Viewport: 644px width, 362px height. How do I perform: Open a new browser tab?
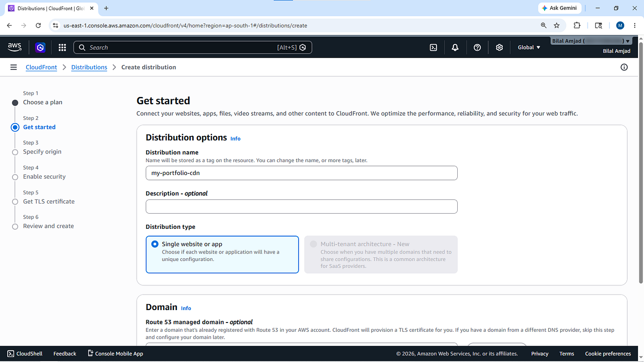tap(106, 8)
